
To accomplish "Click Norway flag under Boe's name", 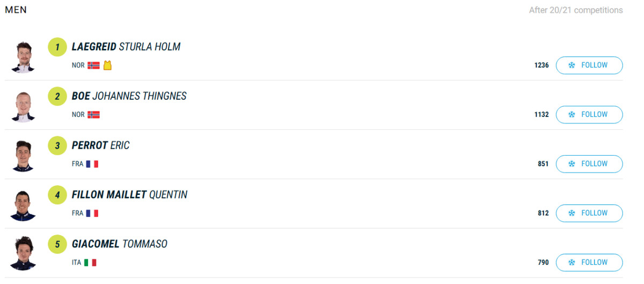I will coord(93,115).
